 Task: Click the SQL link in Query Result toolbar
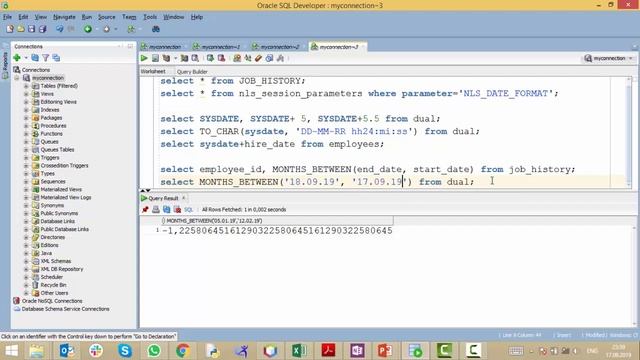tap(188, 209)
